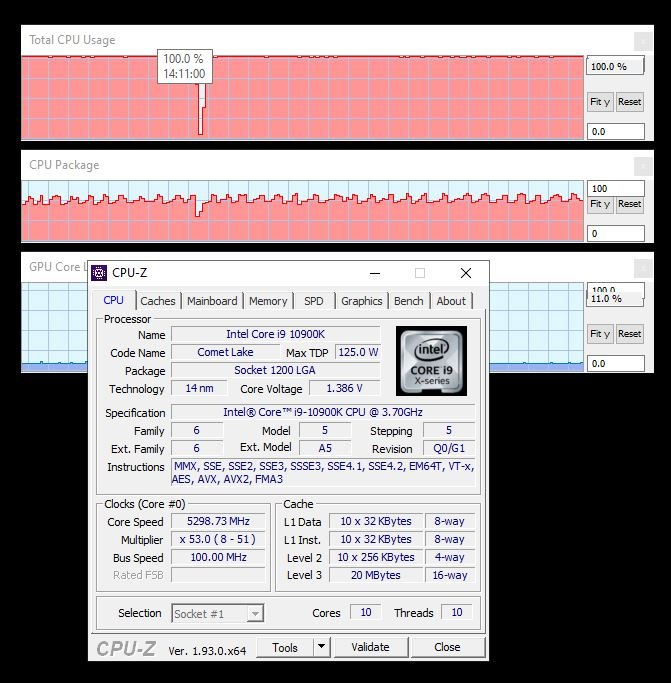671x683 pixels.
Task: Click the CPU Package minimum value field
Action: tap(614, 233)
